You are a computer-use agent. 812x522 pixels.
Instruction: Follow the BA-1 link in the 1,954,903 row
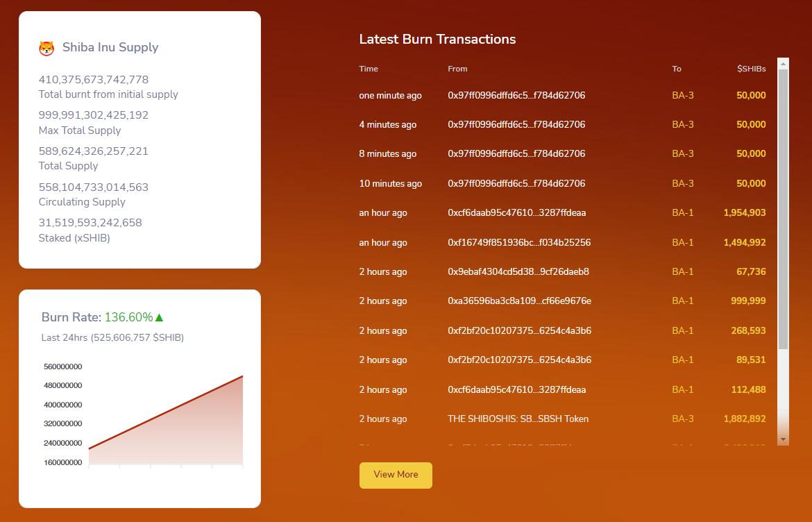click(682, 213)
